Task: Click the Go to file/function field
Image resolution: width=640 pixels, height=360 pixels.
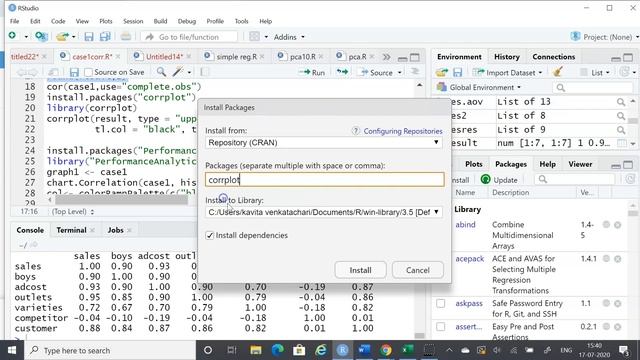Action: coord(189,37)
